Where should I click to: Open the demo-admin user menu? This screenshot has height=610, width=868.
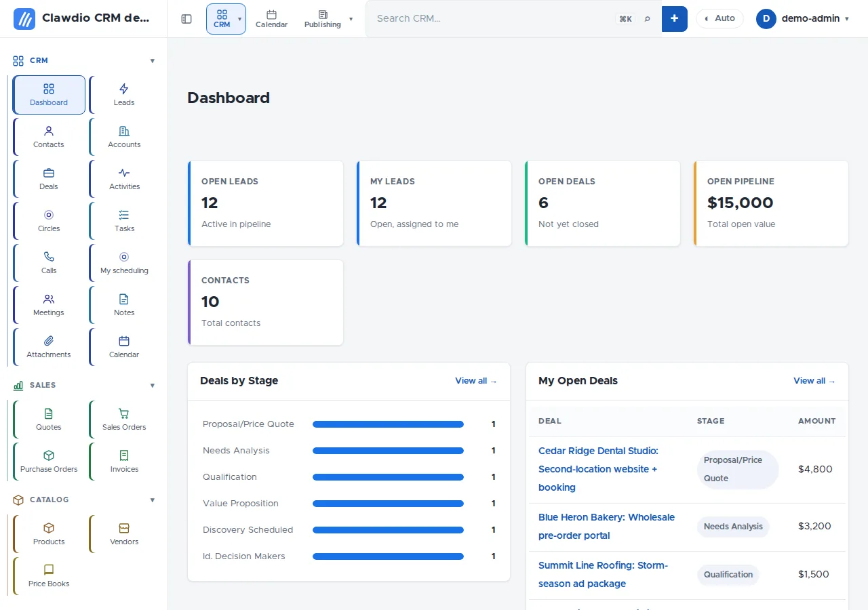[803, 19]
